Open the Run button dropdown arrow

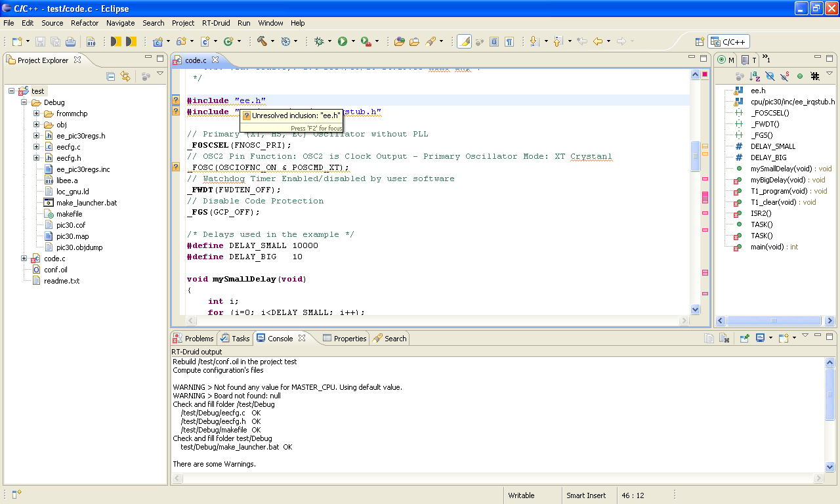(x=353, y=41)
